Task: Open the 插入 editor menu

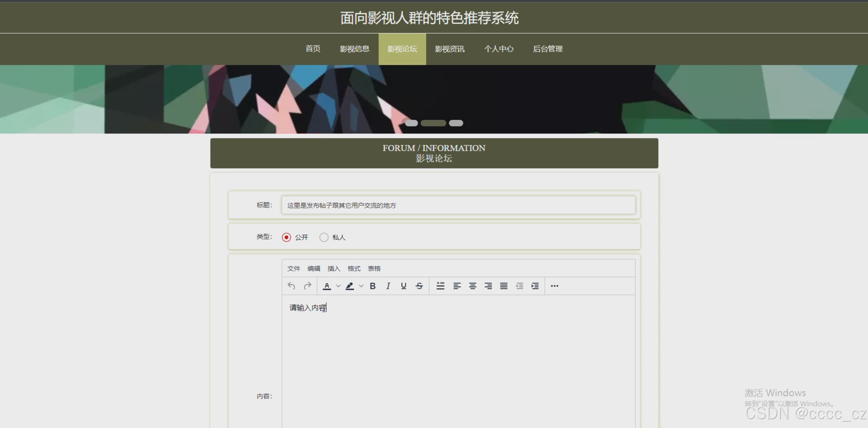Action: [334, 268]
